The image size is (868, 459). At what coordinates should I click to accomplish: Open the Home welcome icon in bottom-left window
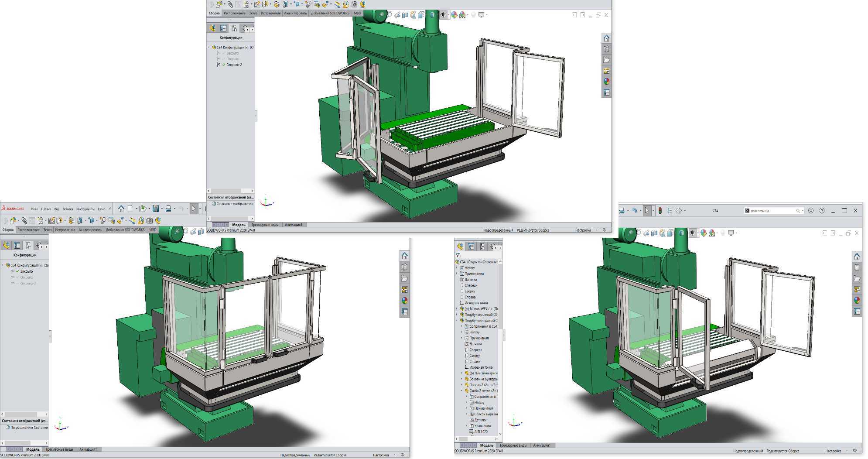[121, 209]
